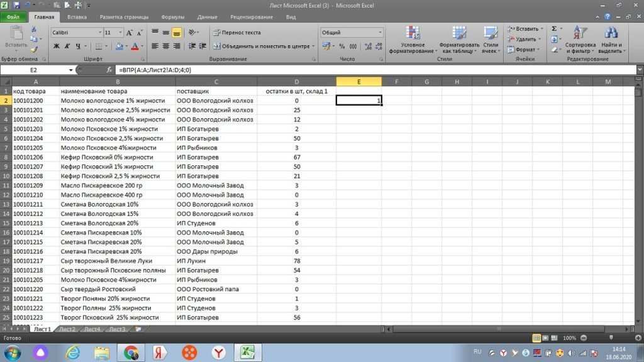Viewport: 644px width, 362px height.
Task: Open Cell Styles (Стили ячеек) gallery
Action: point(491,40)
